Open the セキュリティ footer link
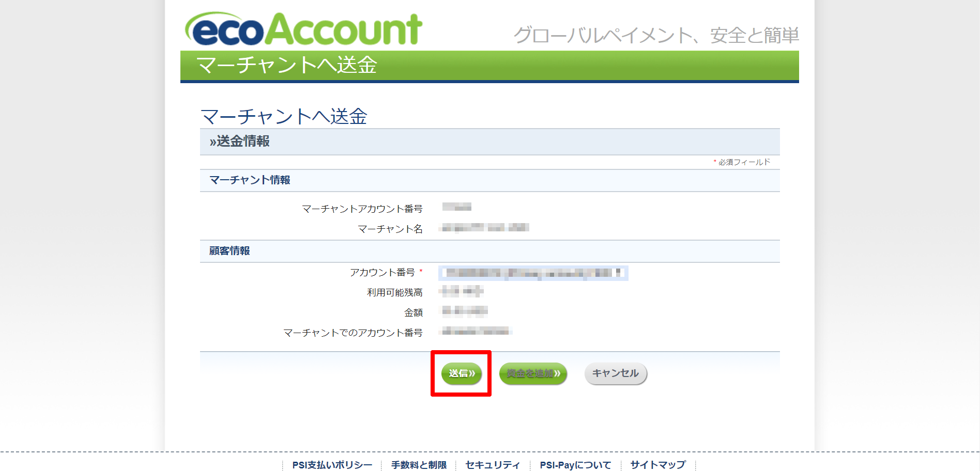The image size is (980, 471). pos(493,465)
